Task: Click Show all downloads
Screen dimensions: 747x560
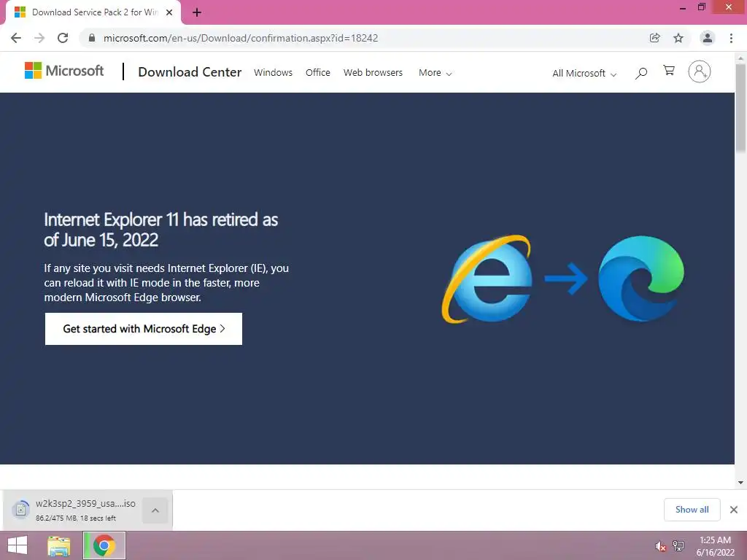Action: tap(692, 510)
